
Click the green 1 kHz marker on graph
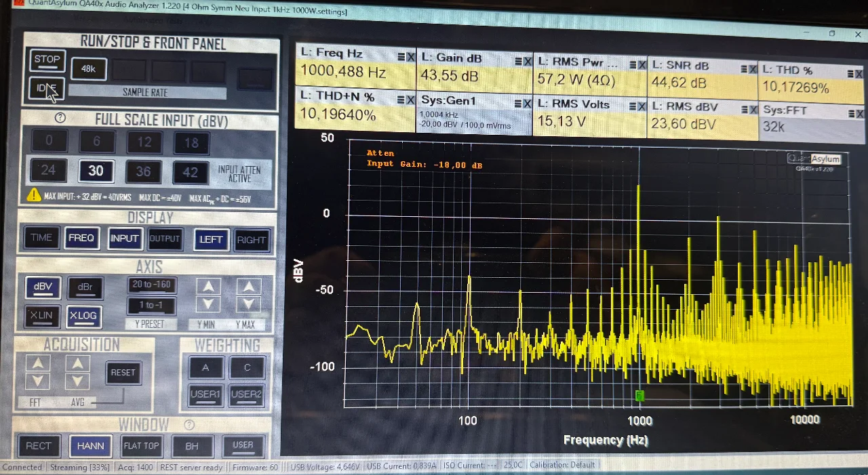[639, 395]
